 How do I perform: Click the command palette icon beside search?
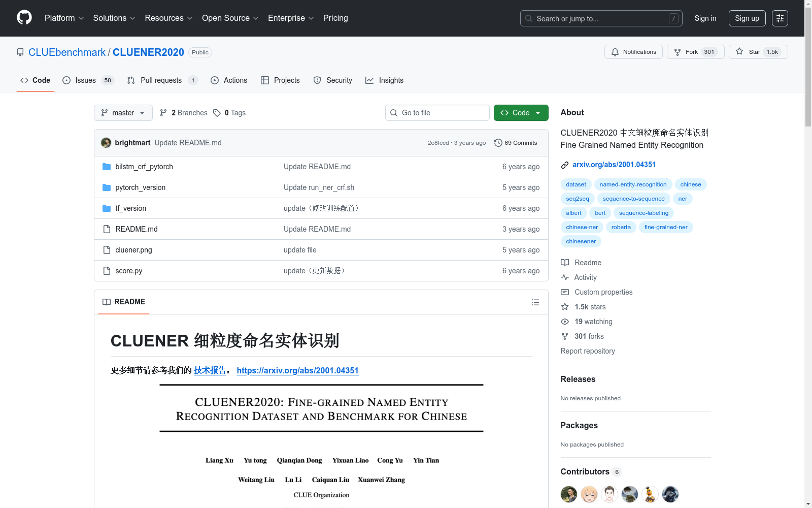[673, 18]
